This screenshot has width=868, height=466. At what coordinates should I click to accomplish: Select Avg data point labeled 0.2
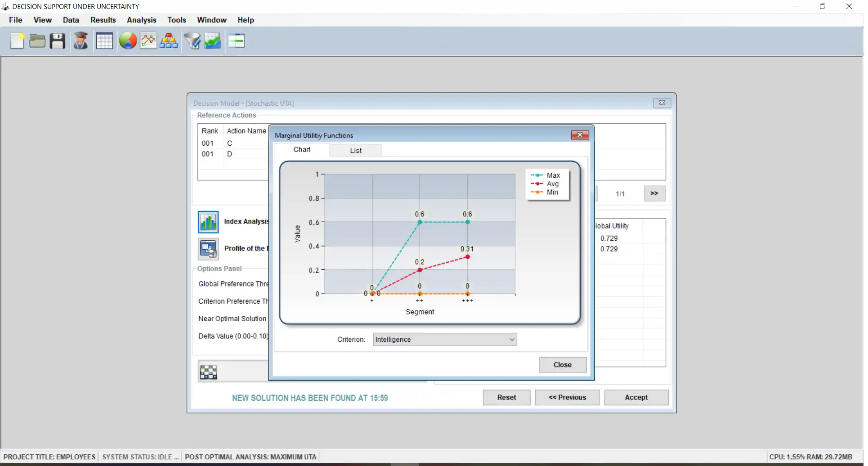(420, 270)
